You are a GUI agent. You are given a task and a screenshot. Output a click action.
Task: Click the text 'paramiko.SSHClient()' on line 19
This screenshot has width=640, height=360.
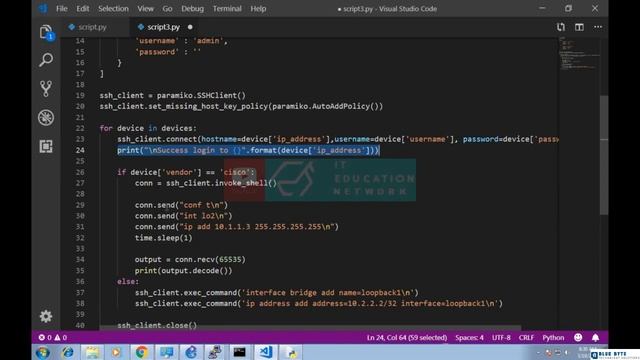(201, 96)
